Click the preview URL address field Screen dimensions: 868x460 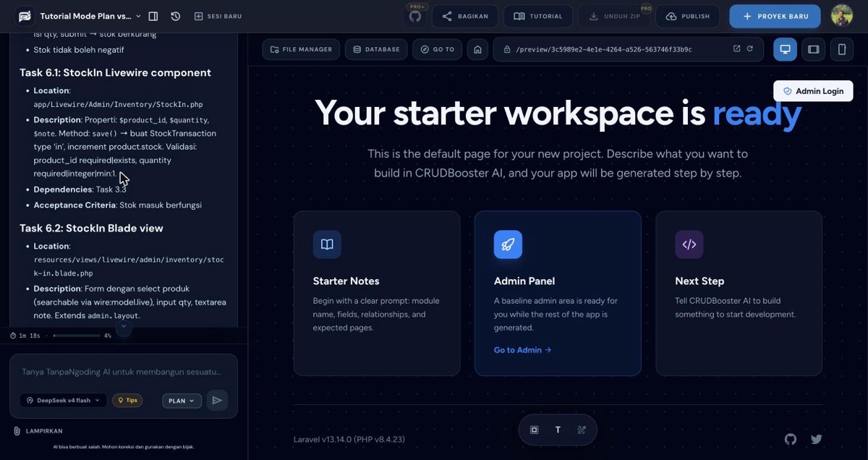click(628, 49)
